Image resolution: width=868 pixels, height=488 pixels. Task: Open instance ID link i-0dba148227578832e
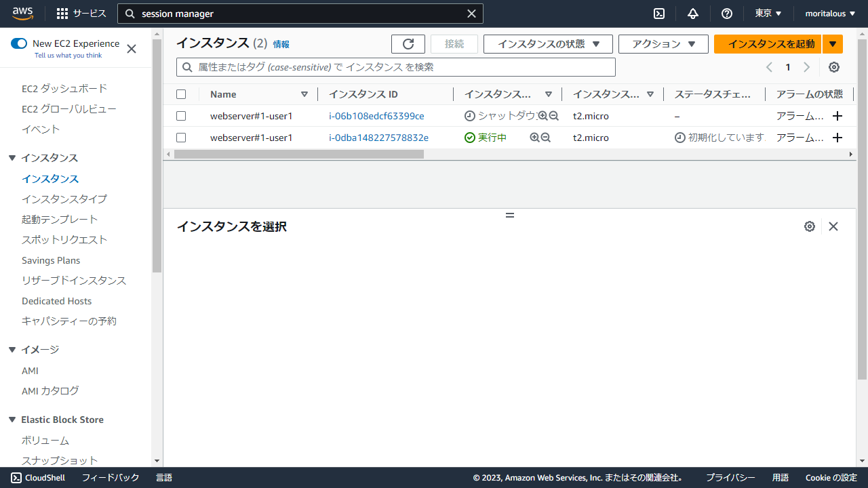coord(378,138)
